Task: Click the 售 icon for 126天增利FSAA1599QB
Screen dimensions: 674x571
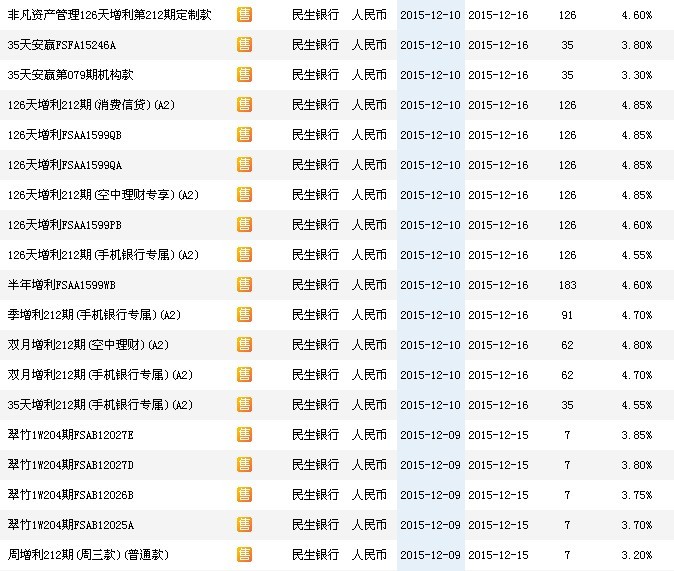Action: 244,135
